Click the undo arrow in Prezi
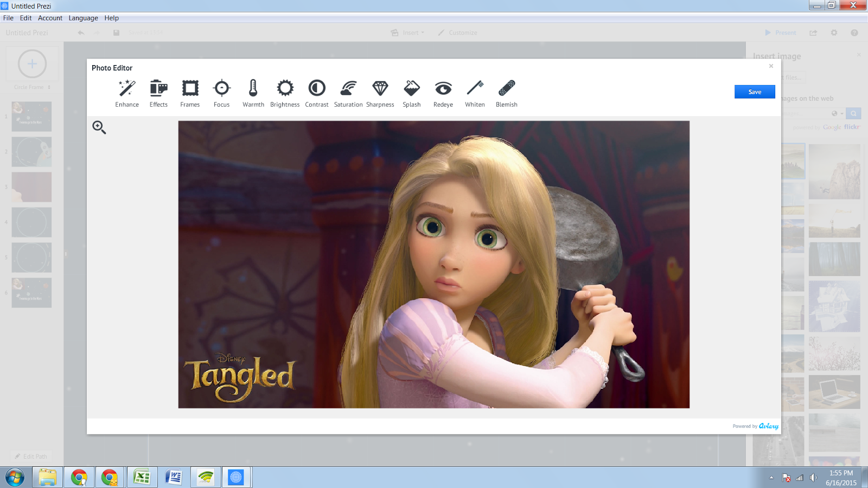 [x=81, y=33]
